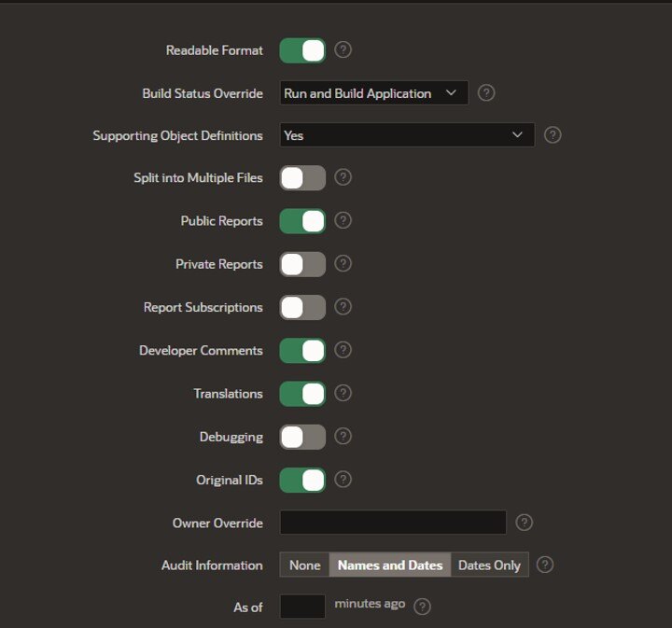The width and height of the screenshot is (672, 628).
Task: Turn off Translations toggle
Action: pyautogui.click(x=302, y=394)
